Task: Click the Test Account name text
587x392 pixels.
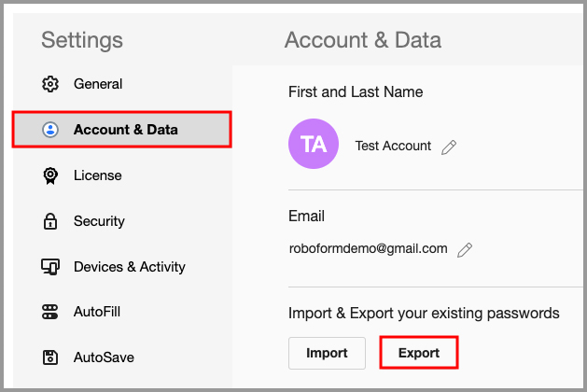Action: (393, 147)
